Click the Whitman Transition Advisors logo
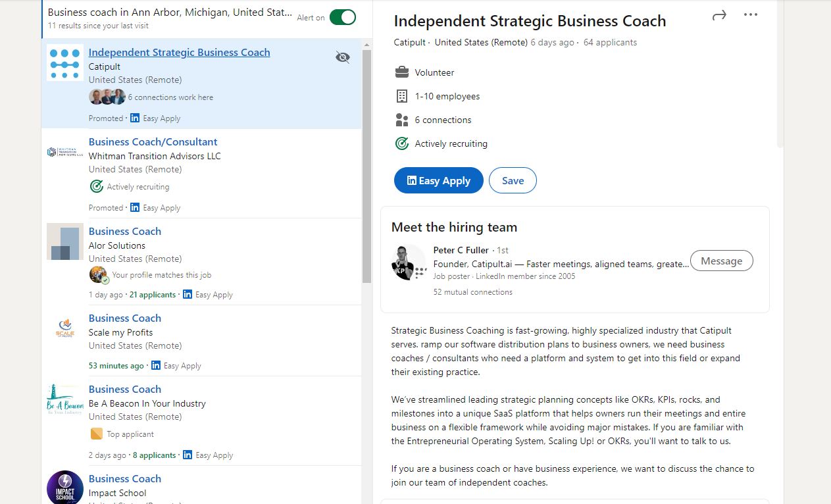 click(65, 152)
